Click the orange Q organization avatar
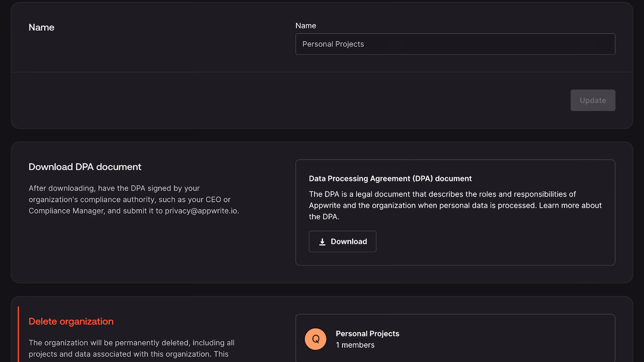Image resolution: width=644 pixels, height=362 pixels. point(316,339)
